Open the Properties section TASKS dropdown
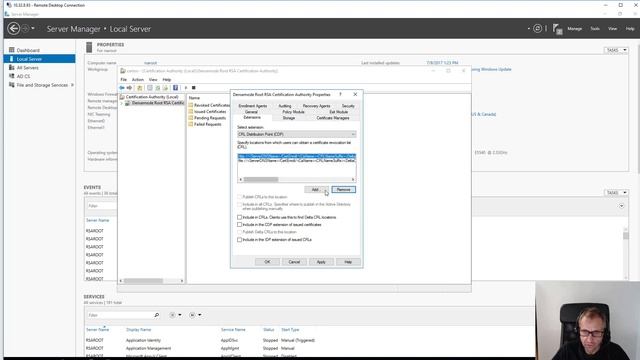 [x=616, y=50]
